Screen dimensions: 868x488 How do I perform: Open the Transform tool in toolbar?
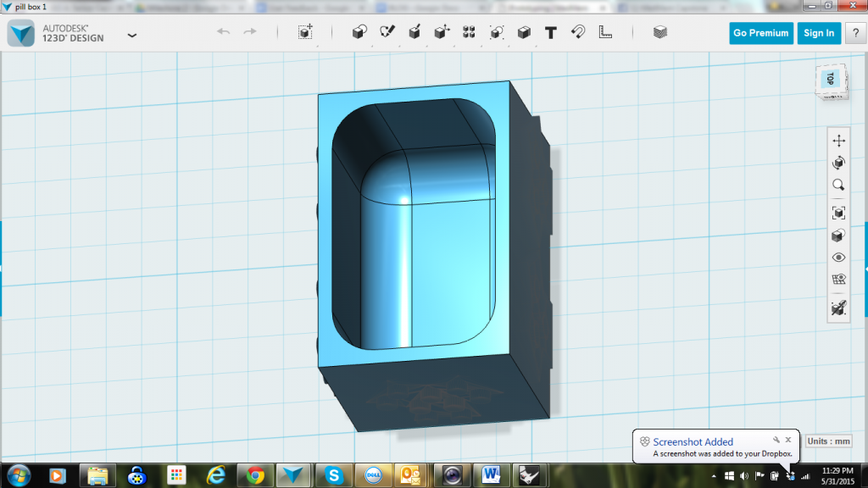[305, 32]
